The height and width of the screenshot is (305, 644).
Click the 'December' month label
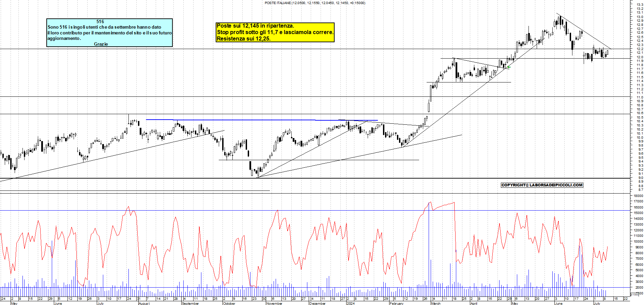(318, 303)
